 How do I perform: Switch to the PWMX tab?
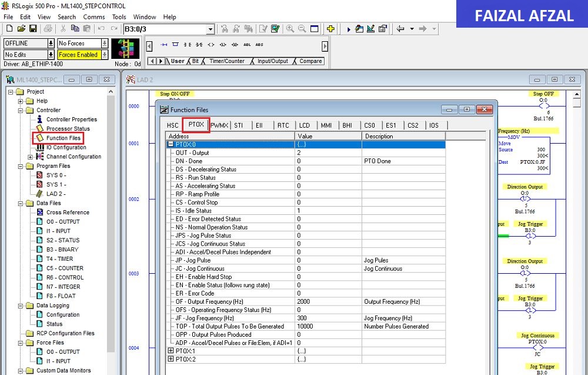click(x=219, y=125)
